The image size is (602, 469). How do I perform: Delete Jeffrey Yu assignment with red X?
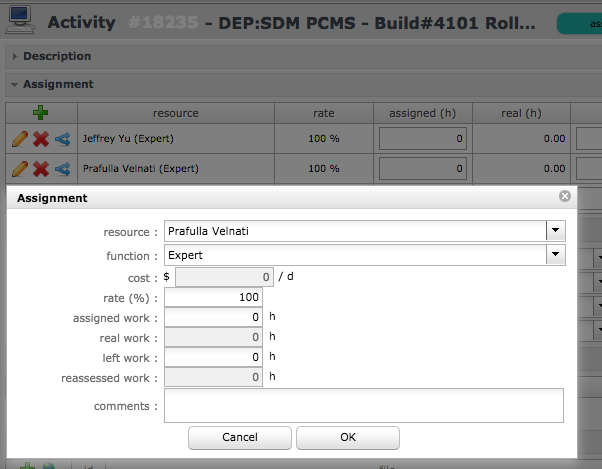(x=41, y=139)
